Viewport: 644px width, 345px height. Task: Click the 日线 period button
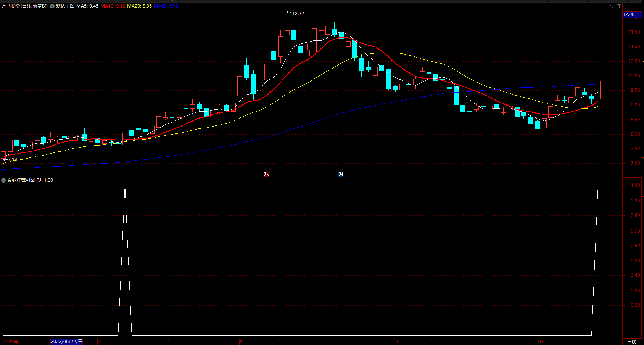tap(632, 342)
